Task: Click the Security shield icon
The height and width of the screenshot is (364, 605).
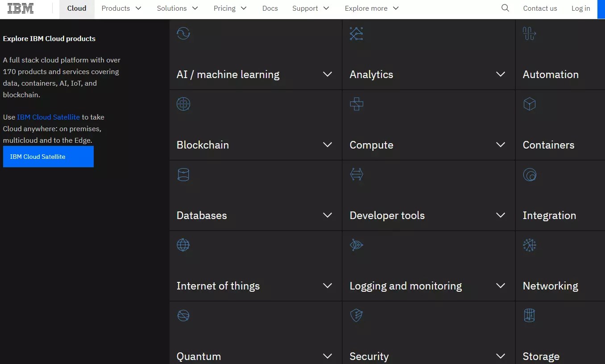Action: [356, 315]
